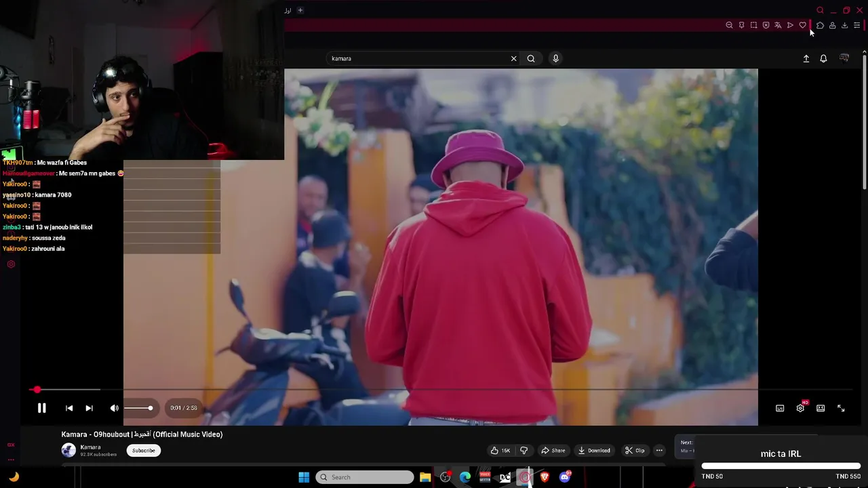Exit full-window player view

(841, 408)
